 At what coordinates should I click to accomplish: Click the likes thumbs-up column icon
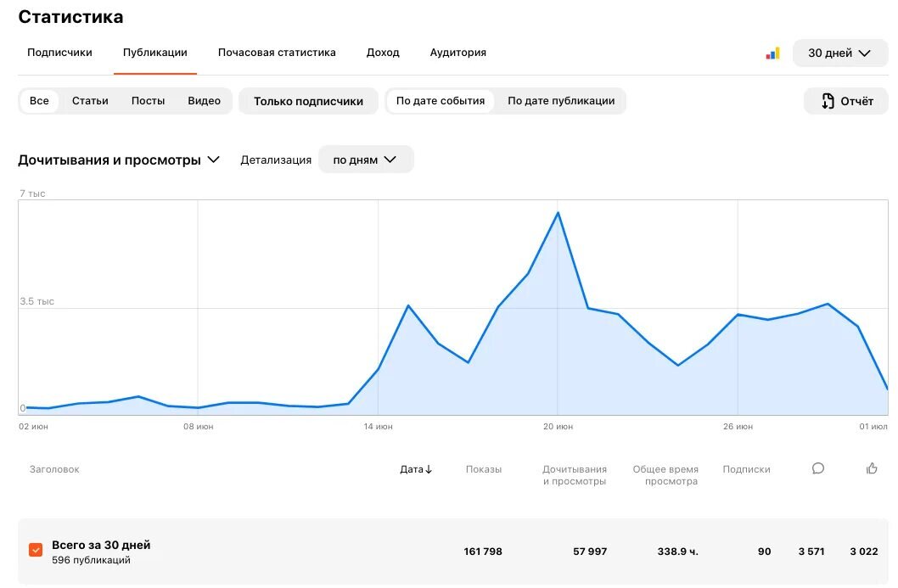point(872,468)
